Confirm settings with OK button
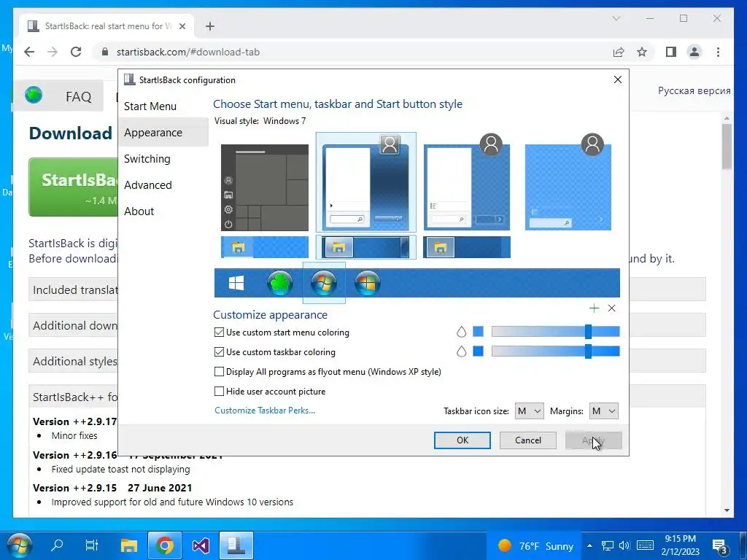 click(462, 440)
